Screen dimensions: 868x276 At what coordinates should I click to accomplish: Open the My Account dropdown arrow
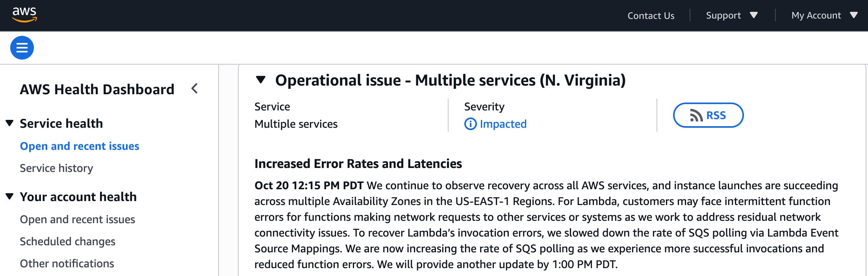pos(854,15)
